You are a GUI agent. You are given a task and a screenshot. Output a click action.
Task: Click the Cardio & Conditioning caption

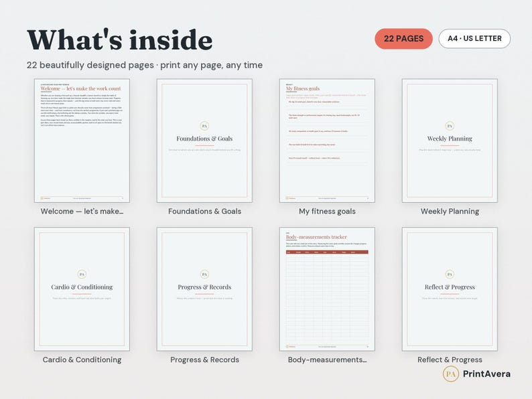pos(82,360)
